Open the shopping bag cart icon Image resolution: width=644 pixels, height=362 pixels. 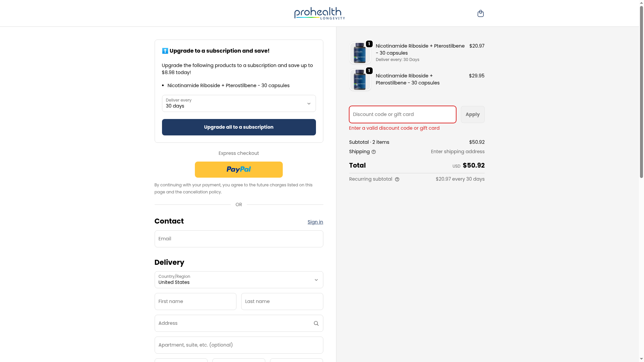(x=480, y=13)
